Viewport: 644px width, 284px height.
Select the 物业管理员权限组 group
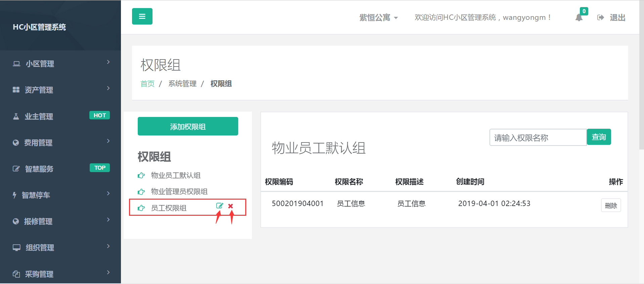coord(179,192)
